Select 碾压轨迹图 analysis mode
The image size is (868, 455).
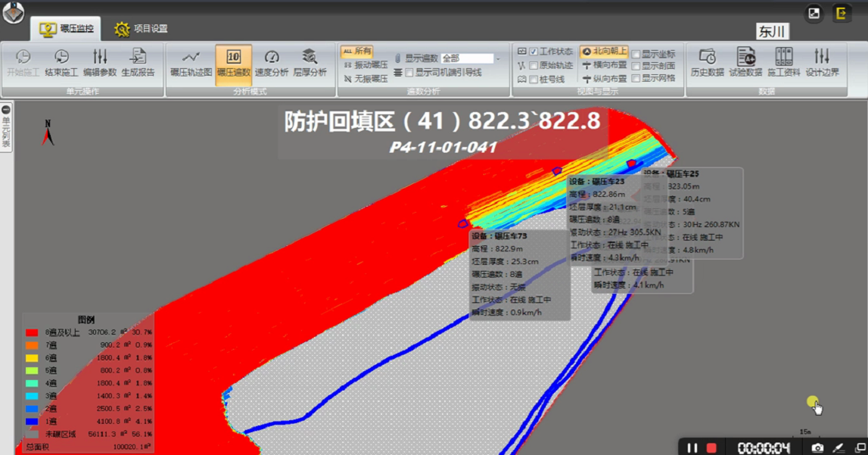point(191,62)
